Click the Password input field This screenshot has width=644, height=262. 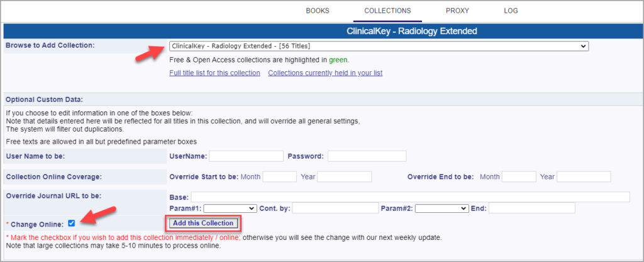pos(367,156)
